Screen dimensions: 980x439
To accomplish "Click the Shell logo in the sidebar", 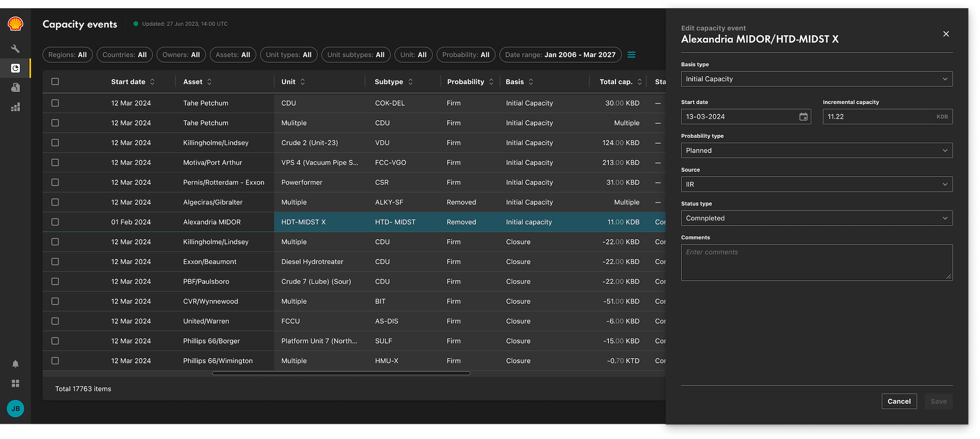I will [15, 23].
